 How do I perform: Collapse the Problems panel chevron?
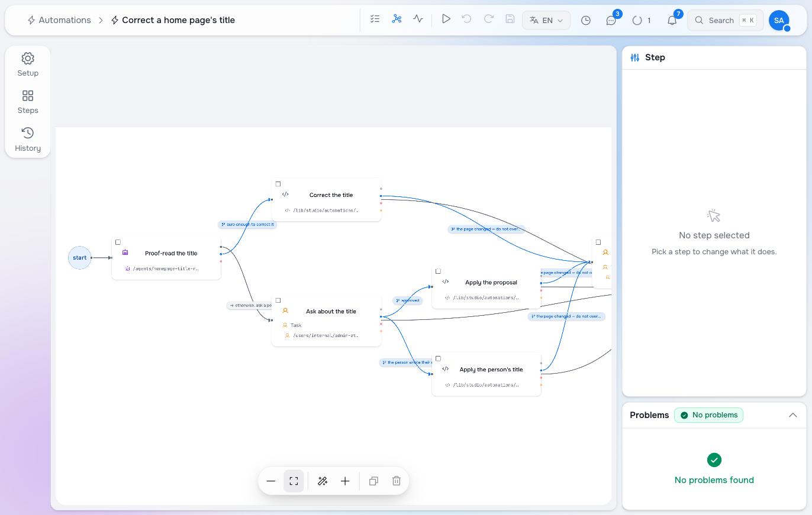(x=793, y=415)
